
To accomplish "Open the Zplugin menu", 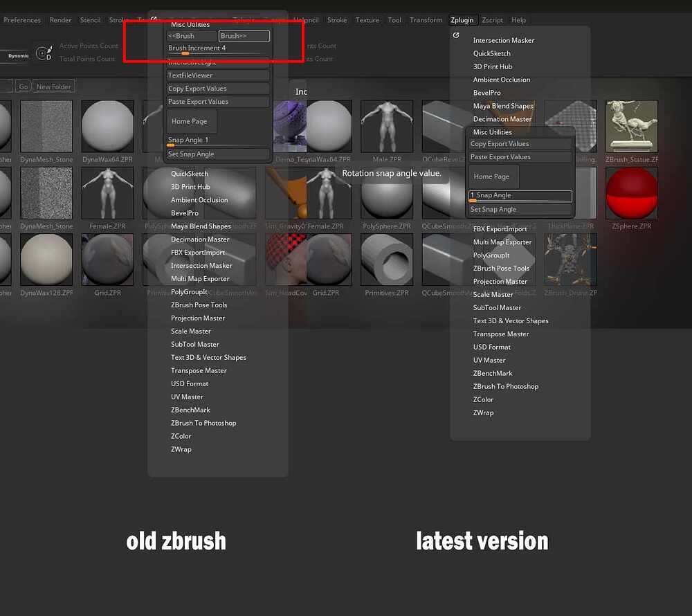I will point(462,20).
